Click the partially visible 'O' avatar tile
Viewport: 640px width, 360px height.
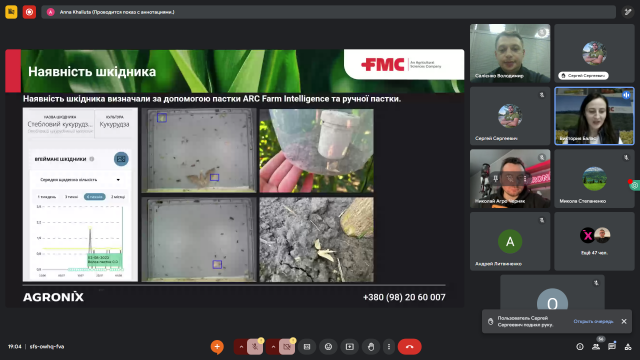[552, 293]
